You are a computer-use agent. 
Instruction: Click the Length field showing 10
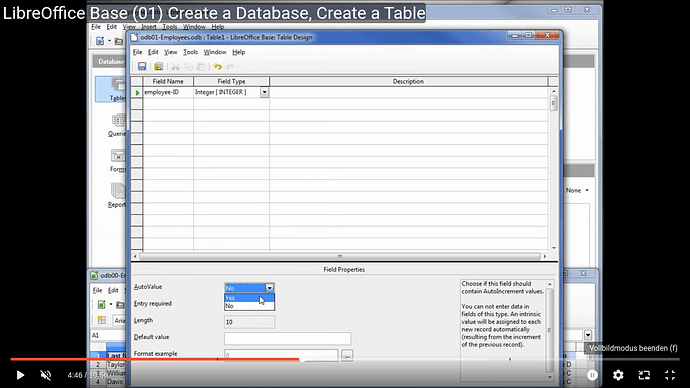[250, 322]
